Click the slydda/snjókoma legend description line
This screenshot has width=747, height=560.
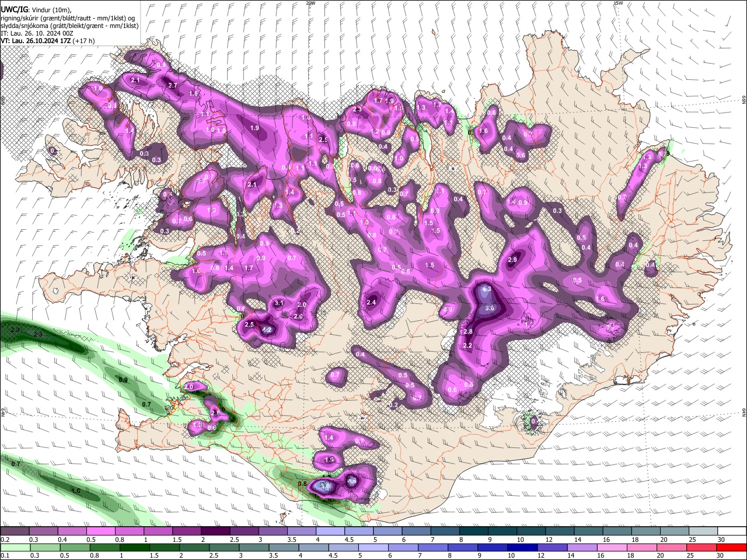69,26
